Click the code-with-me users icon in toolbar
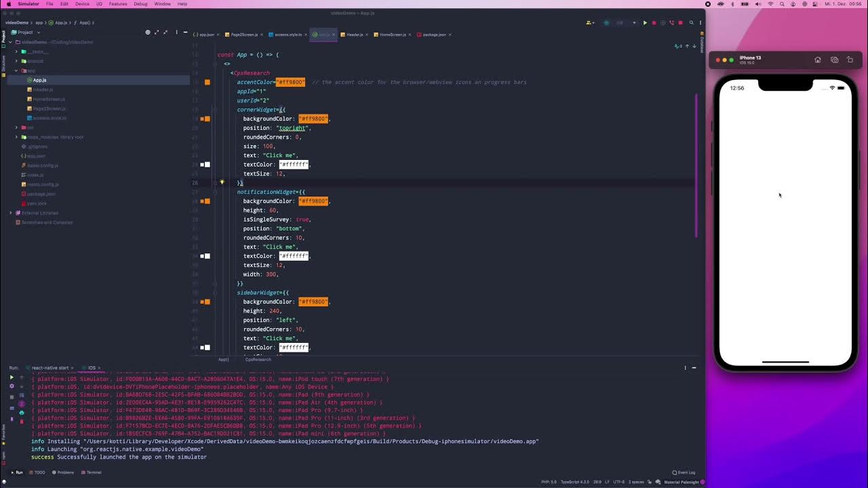This screenshot has width=868, height=488. point(589,23)
